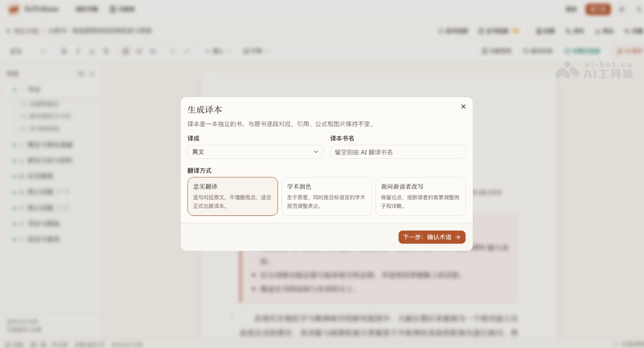Select the highlighted first chapter in outline sidebar
The width and height of the screenshot is (644, 348).
click(52, 89)
